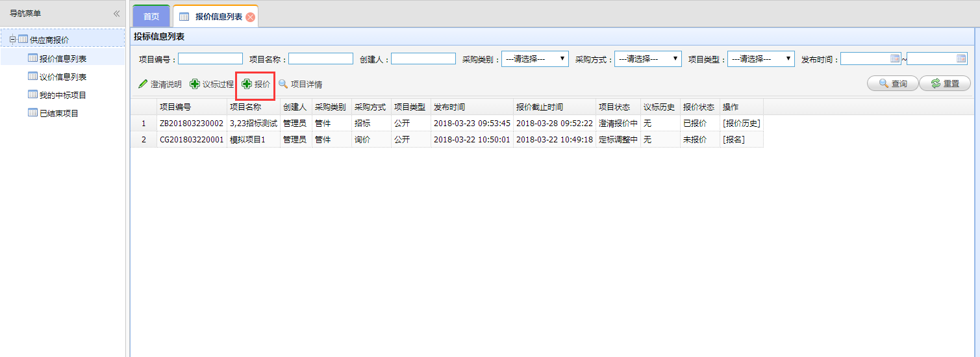Collapse navigation menu with double-arrow icon
The image size is (980, 357).
tap(116, 14)
